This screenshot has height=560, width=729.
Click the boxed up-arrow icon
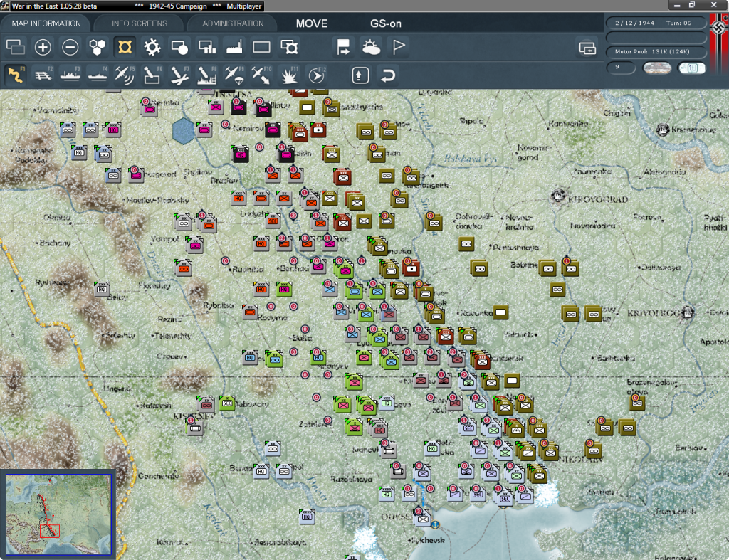coord(360,75)
